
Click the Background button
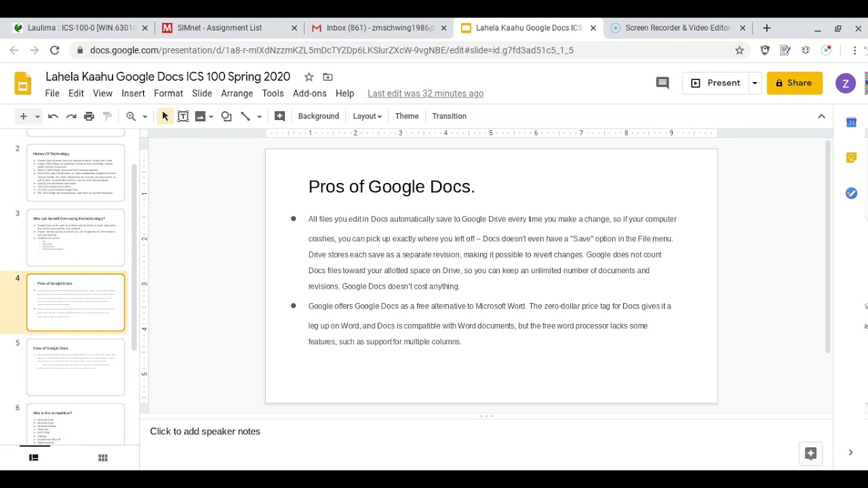point(318,117)
